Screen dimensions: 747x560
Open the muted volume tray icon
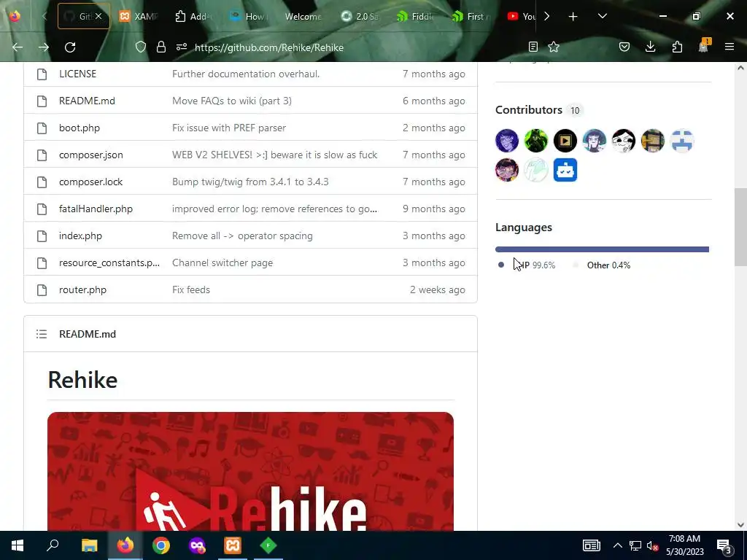(x=653, y=545)
